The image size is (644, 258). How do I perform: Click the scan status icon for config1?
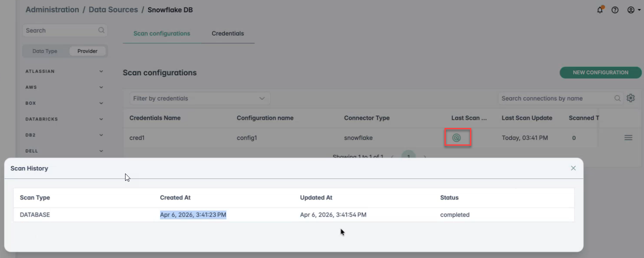[456, 138]
